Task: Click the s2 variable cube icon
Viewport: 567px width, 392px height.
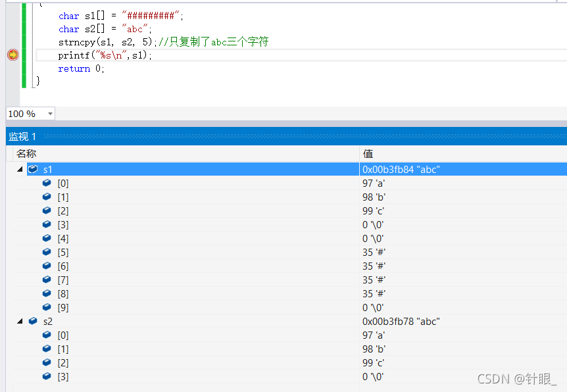Action: click(x=34, y=321)
